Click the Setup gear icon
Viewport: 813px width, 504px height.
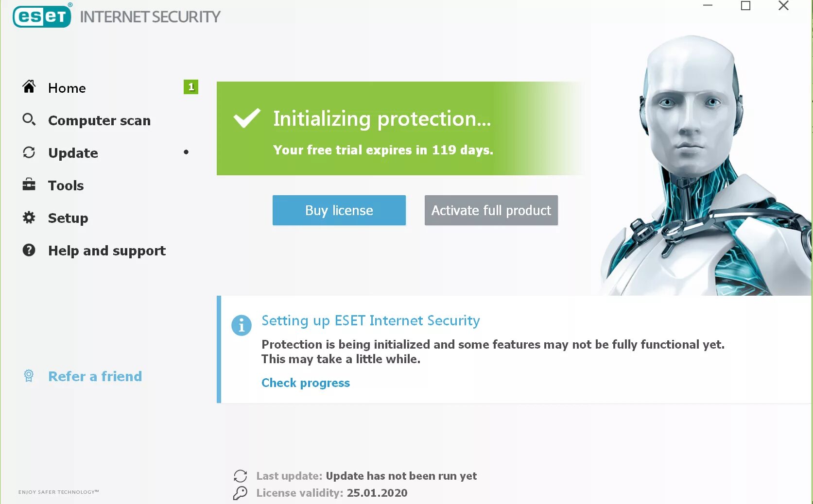click(x=29, y=218)
